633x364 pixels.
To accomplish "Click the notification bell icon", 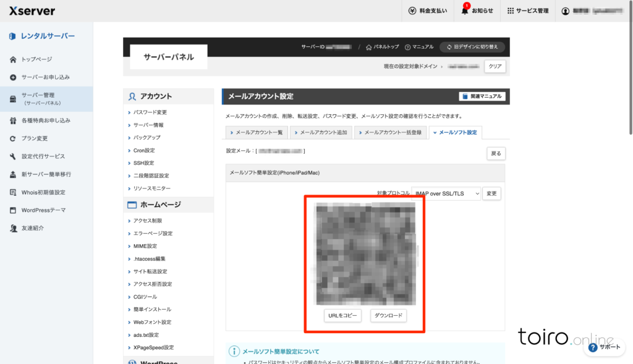I will point(465,11).
